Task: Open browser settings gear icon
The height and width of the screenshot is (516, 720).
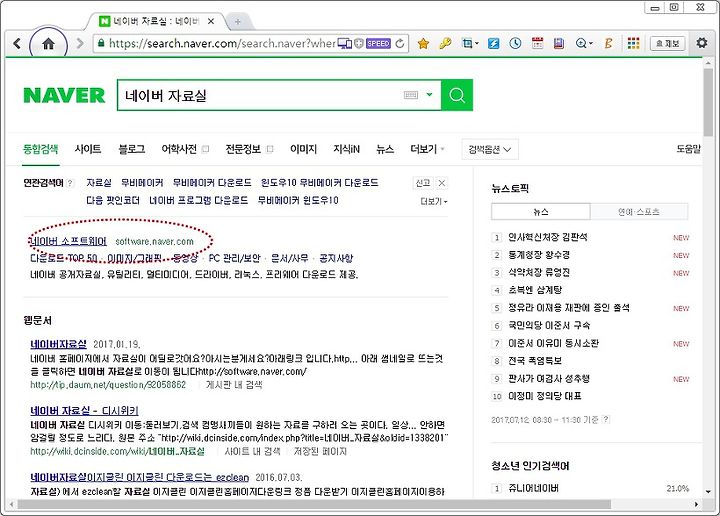Action: point(702,43)
